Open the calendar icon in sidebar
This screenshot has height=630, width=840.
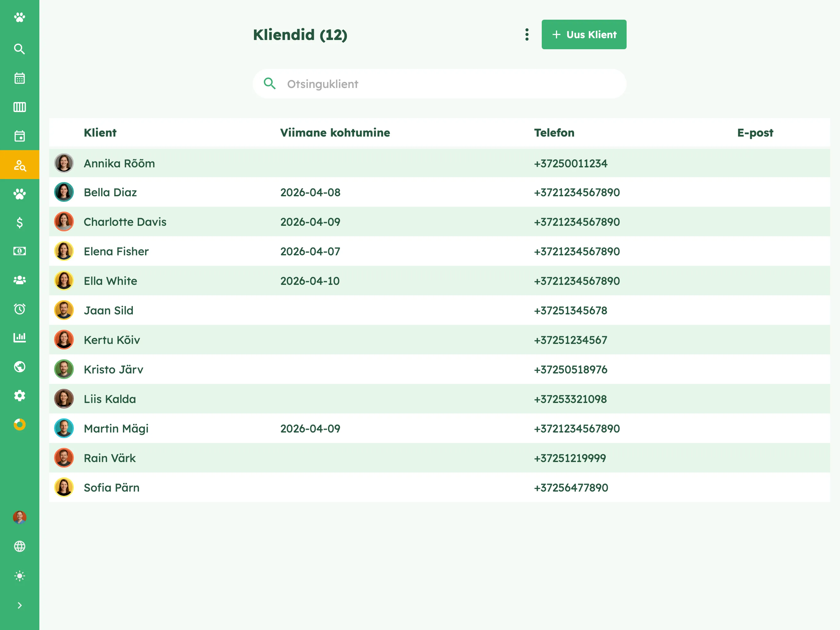tap(19, 78)
